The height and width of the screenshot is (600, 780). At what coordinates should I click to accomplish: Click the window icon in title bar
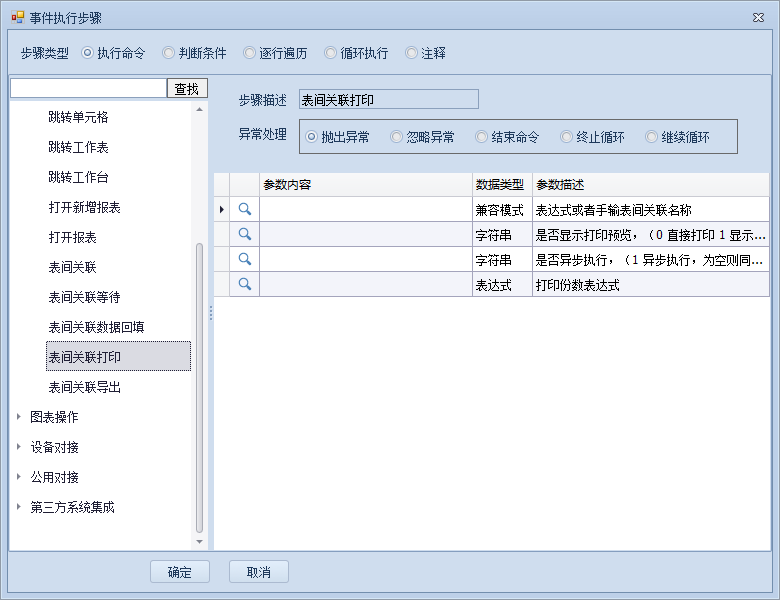point(17,17)
